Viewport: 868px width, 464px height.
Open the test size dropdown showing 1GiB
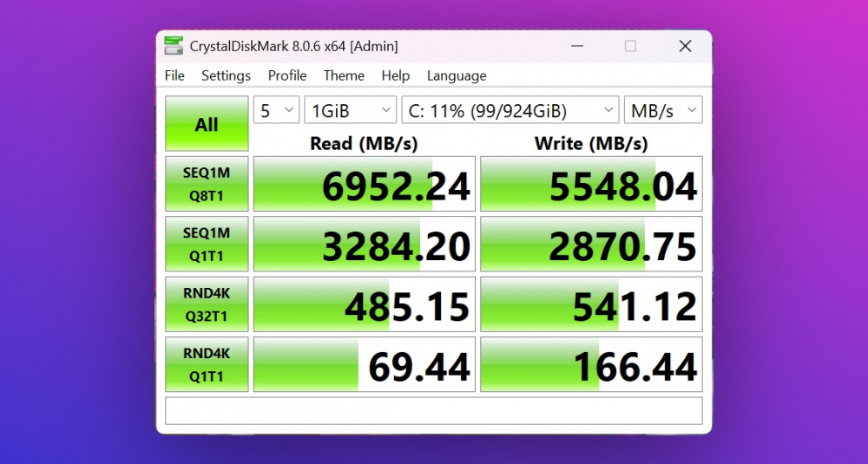351,110
